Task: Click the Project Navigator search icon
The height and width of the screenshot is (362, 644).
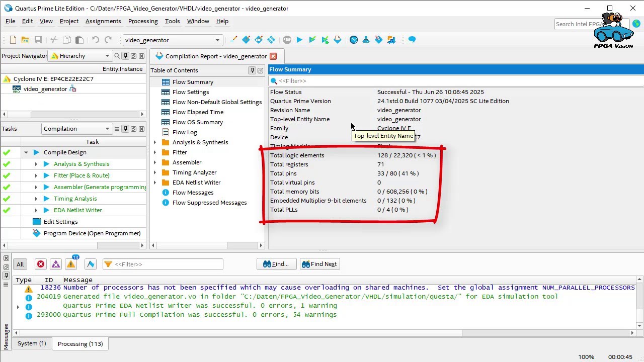Action: point(117,56)
